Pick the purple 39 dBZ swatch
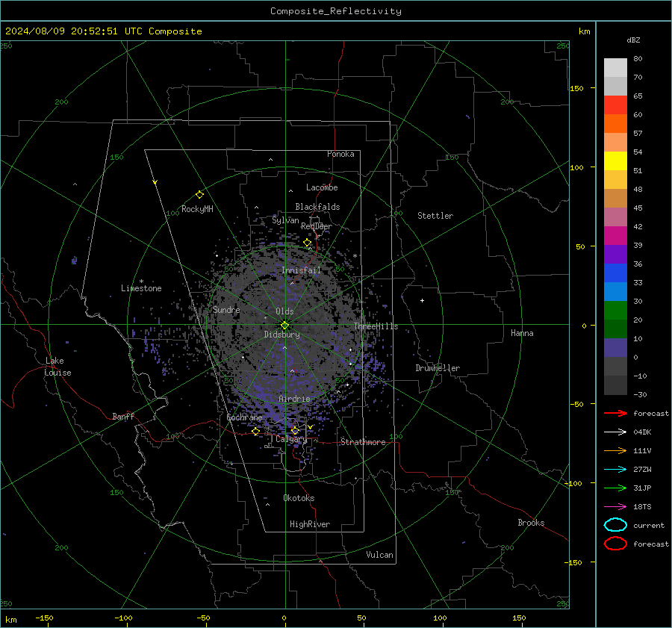672x628 pixels. [x=615, y=254]
